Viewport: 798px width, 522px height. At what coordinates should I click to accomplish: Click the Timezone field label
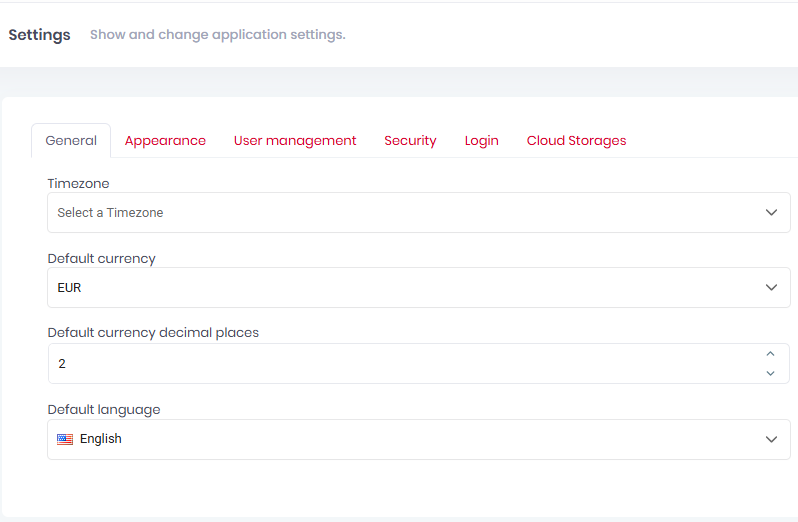[x=78, y=183]
